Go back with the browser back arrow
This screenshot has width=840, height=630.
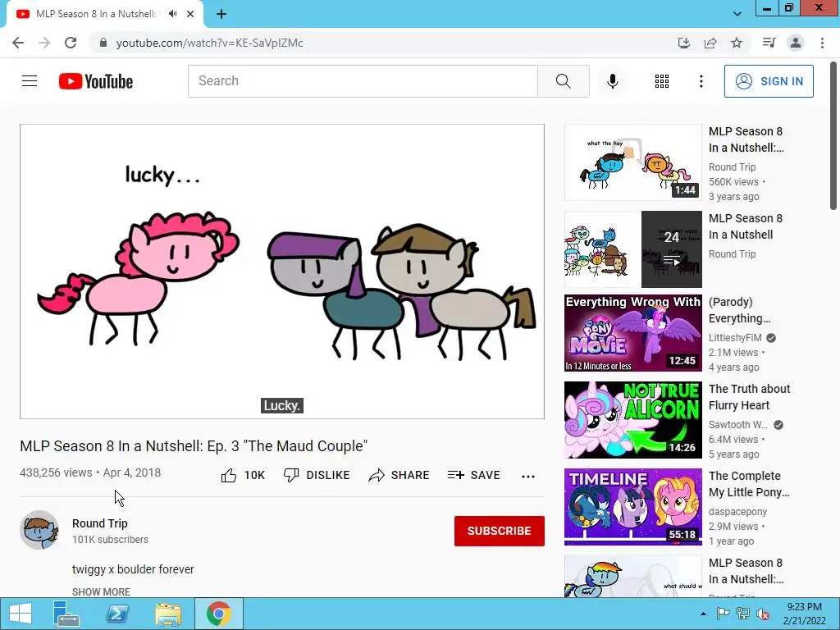tap(18, 43)
